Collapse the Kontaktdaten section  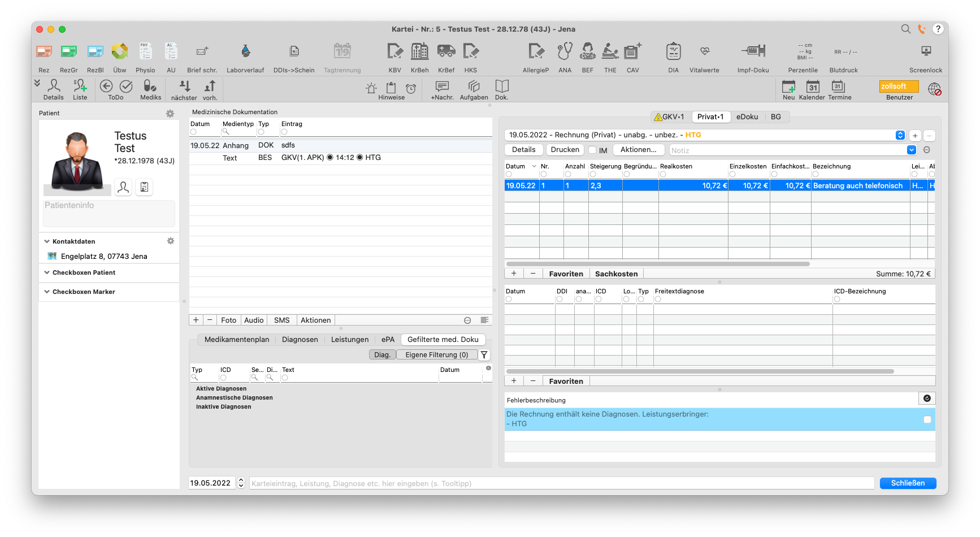(47, 241)
